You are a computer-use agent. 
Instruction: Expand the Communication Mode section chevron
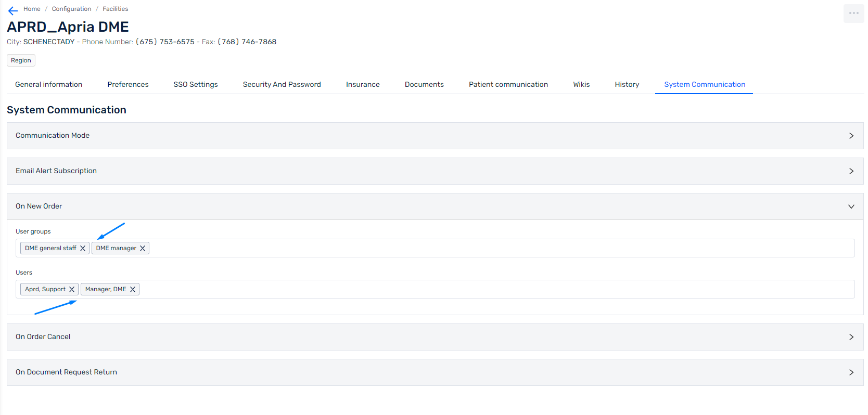coord(851,136)
